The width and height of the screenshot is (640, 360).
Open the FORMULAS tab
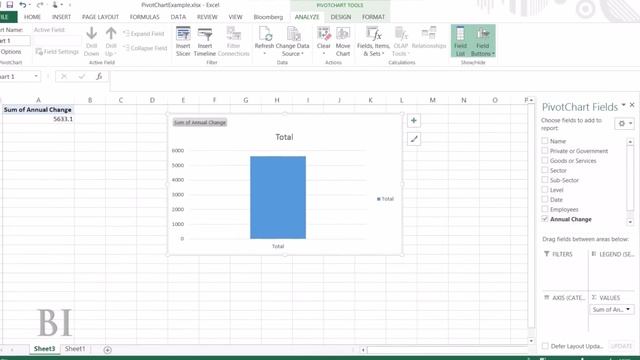pyautogui.click(x=144, y=17)
